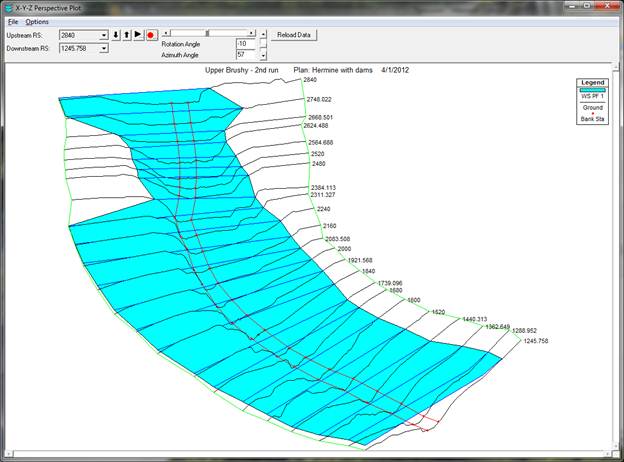Click the app icon in title bar
The image size is (624, 462).
(8, 7)
